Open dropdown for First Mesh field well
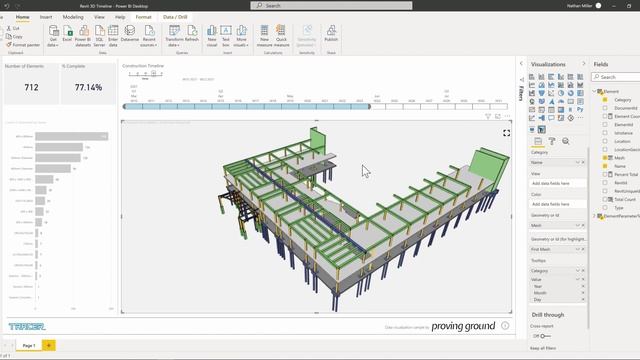Screen dimensions: 640x360 [578, 249]
